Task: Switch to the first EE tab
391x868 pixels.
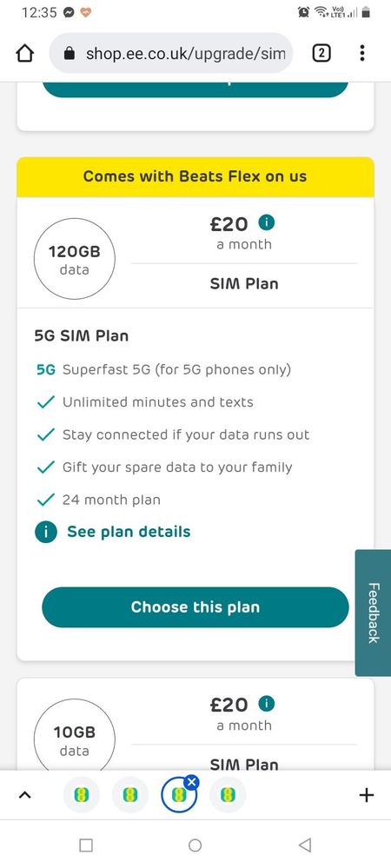Action: (82, 796)
